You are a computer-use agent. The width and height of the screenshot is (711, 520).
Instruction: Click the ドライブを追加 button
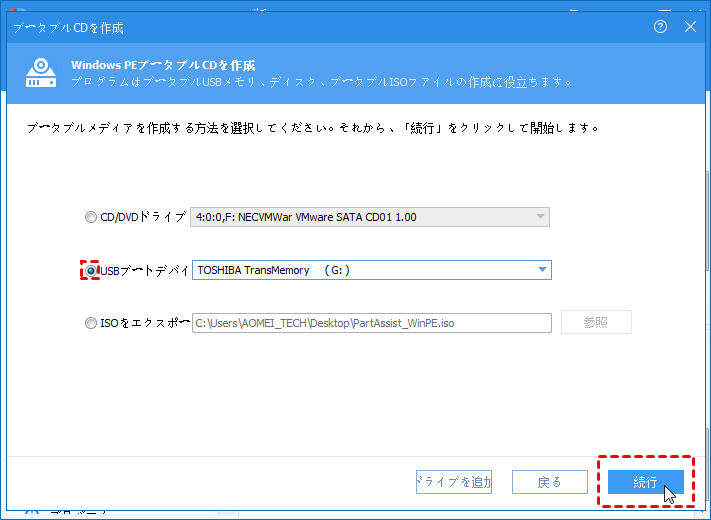pos(454,482)
